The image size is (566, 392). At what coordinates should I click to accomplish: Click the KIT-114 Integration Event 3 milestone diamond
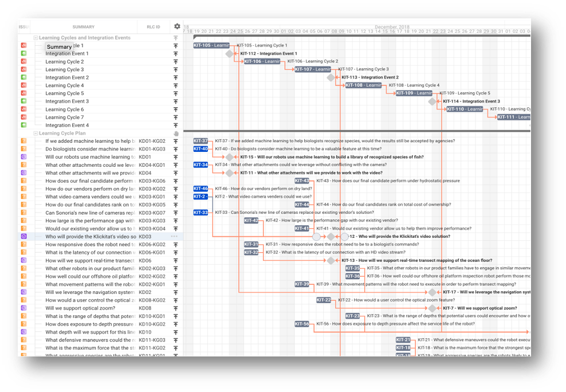432,101
